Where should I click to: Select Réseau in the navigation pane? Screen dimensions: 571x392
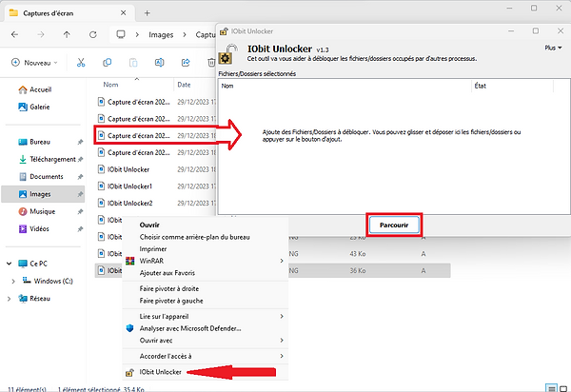[x=40, y=299]
